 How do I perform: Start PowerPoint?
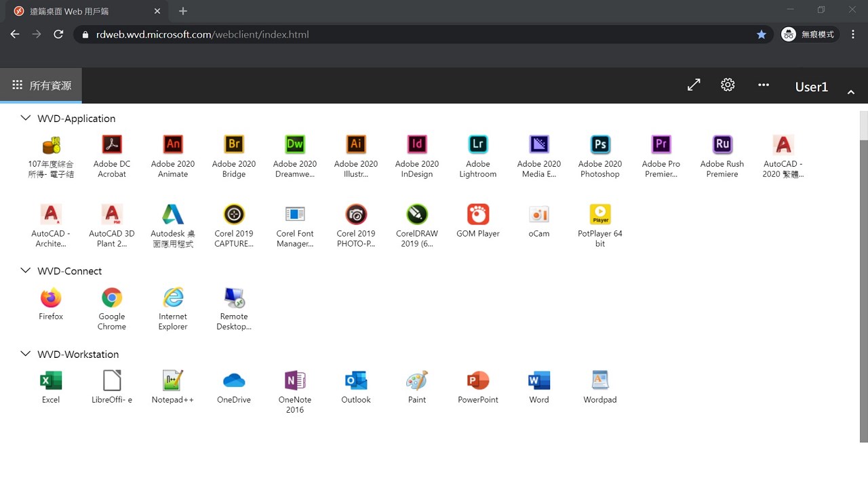[478, 387]
